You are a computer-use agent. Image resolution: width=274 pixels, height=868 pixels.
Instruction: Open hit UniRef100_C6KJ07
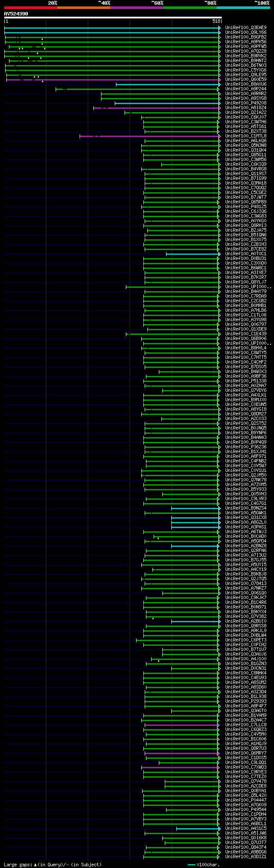point(246,117)
